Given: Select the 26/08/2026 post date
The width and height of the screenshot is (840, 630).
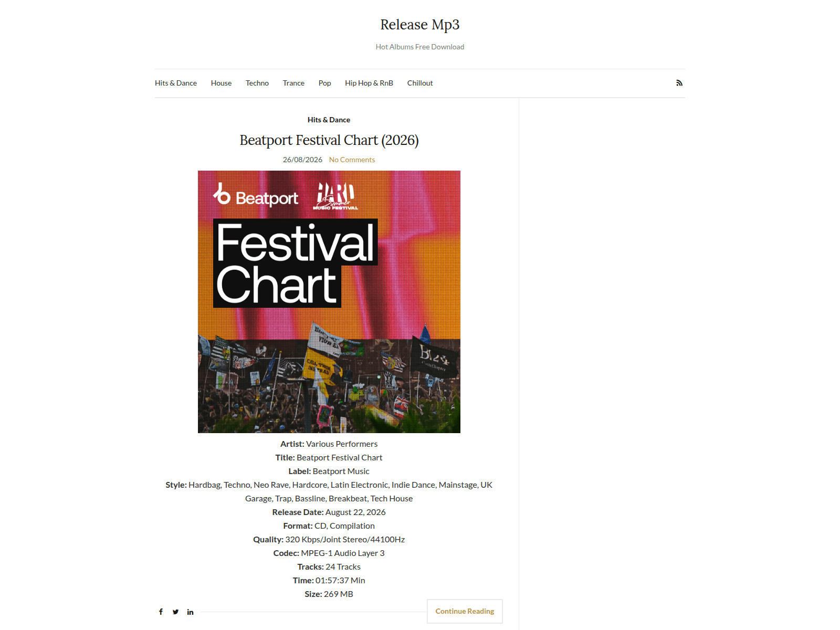Looking at the screenshot, I should pyautogui.click(x=302, y=160).
